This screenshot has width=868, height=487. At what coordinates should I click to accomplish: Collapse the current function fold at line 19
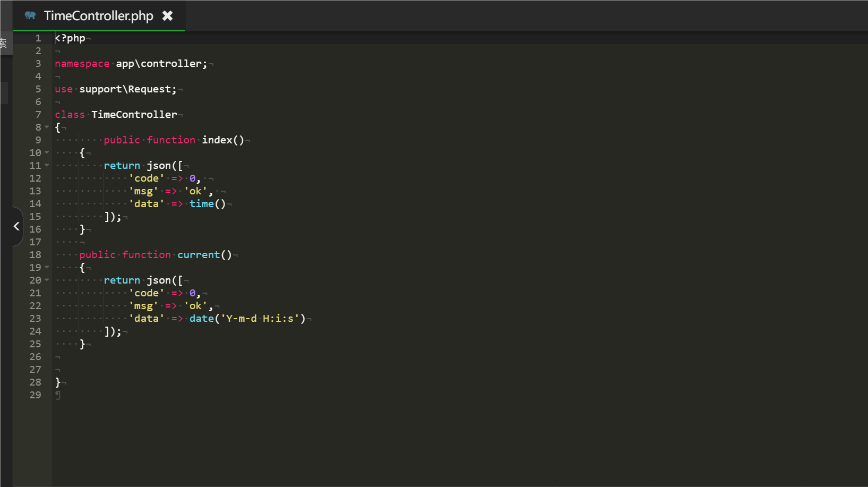[x=47, y=268]
